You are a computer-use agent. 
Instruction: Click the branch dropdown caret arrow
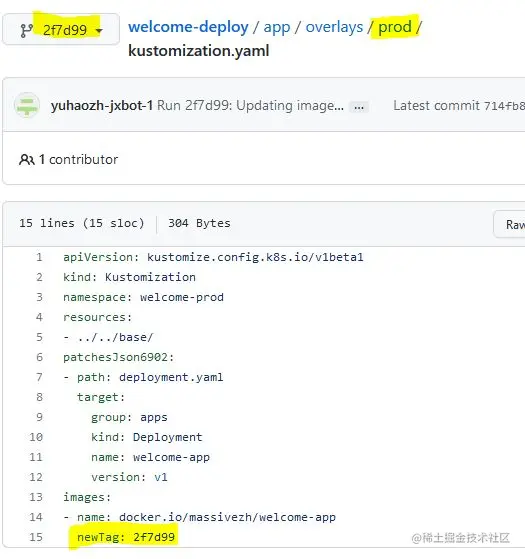(99, 31)
